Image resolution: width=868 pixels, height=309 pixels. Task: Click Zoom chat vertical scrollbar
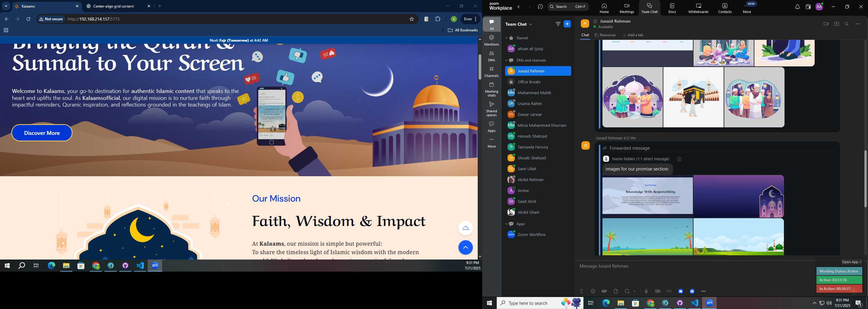[x=865, y=178]
